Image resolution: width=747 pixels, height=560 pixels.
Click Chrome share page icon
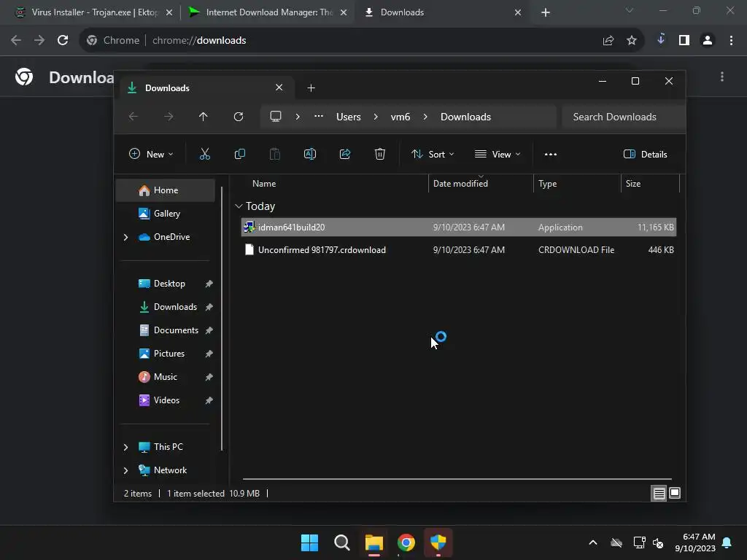pyautogui.click(x=608, y=41)
